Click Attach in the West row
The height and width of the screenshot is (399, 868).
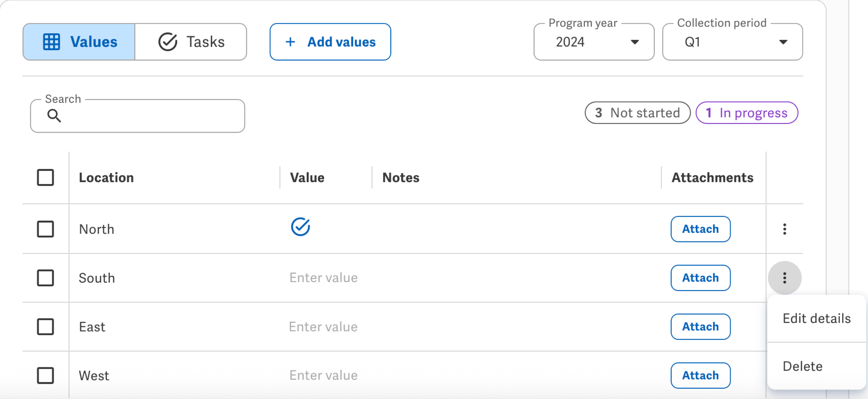coord(700,376)
